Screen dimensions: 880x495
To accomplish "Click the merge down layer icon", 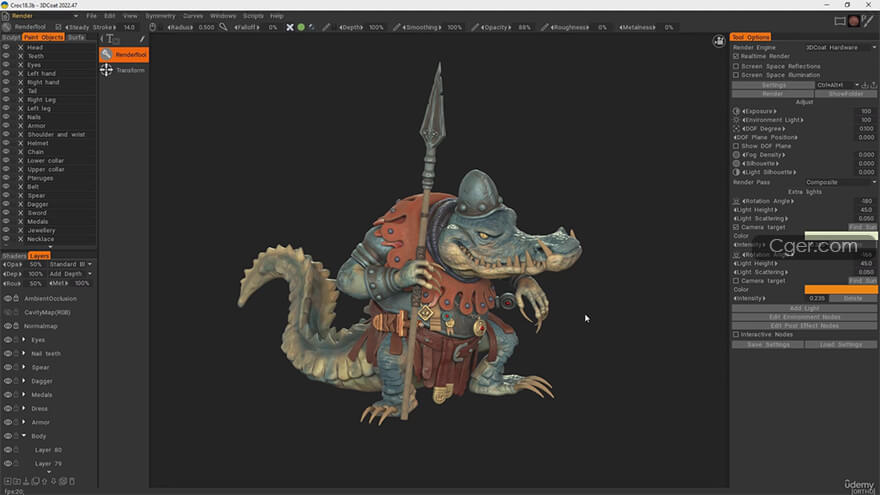I will coord(26,481).
